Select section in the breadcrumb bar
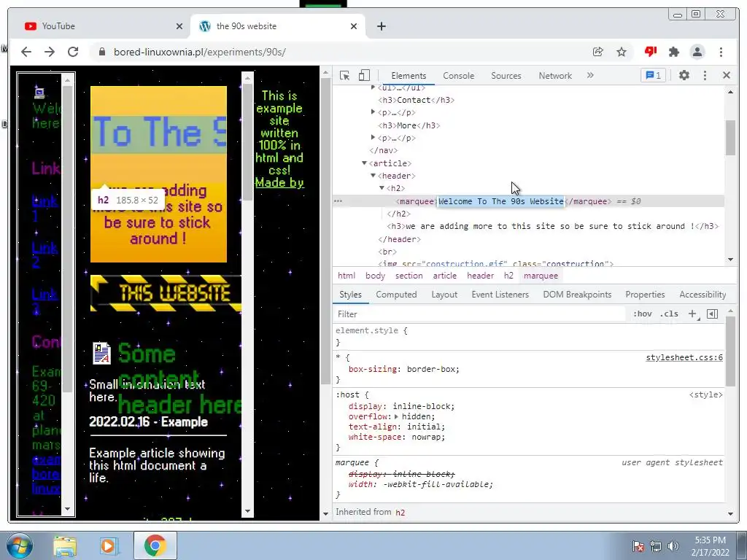The width and height of the screenshot is (747, 560). (x=409, y=276)
